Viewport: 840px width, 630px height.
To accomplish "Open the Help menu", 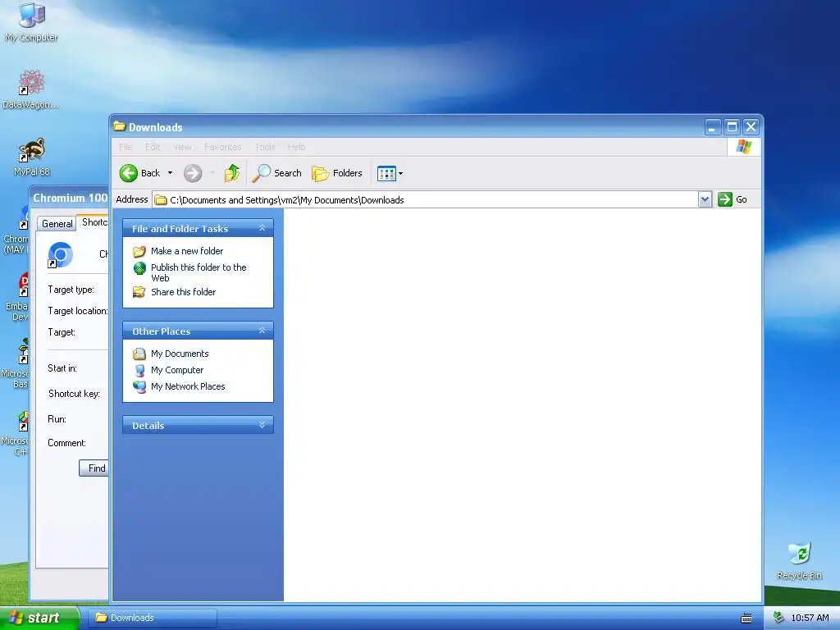I will (x=296, y=147).
